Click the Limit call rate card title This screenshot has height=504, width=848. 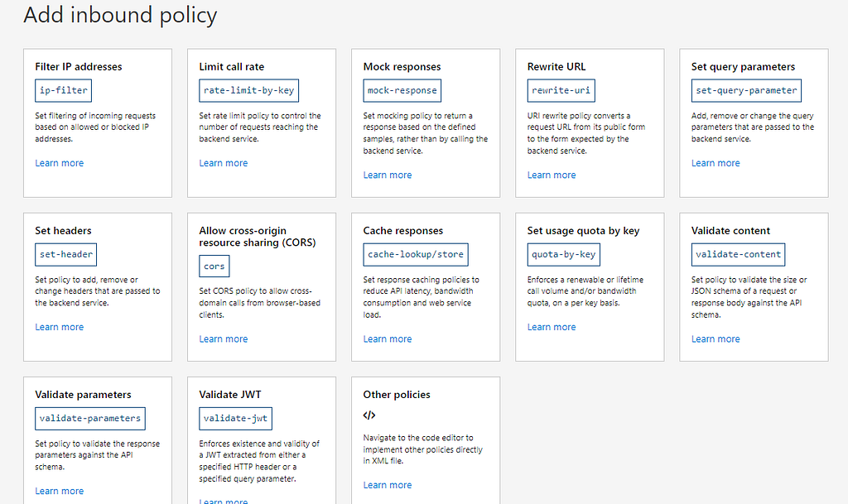232,67
